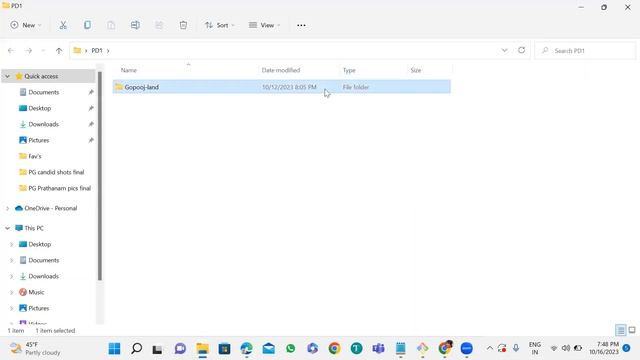This screenshot has width=640, height=360.
Task: Switch ENG IN input language
Action: click(535, 348)
